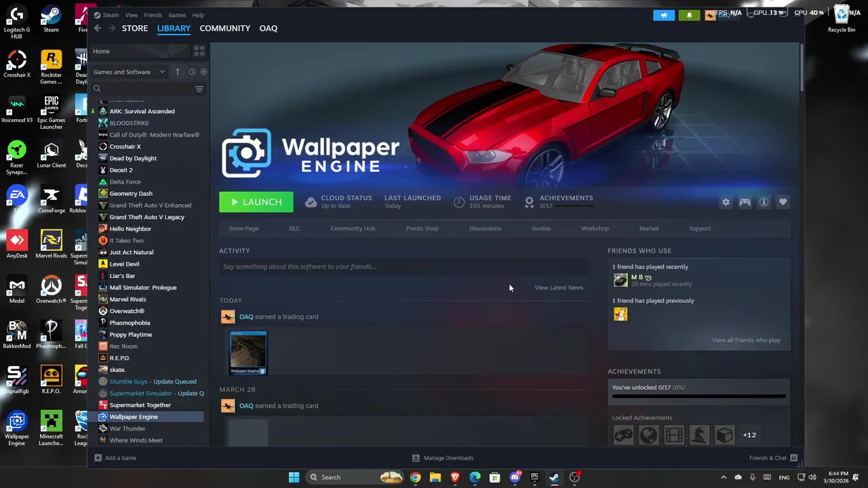The height and width of the screenshot is (488, 868).
Task: Open today's trading card thumbnail
Action: (248, 352)
